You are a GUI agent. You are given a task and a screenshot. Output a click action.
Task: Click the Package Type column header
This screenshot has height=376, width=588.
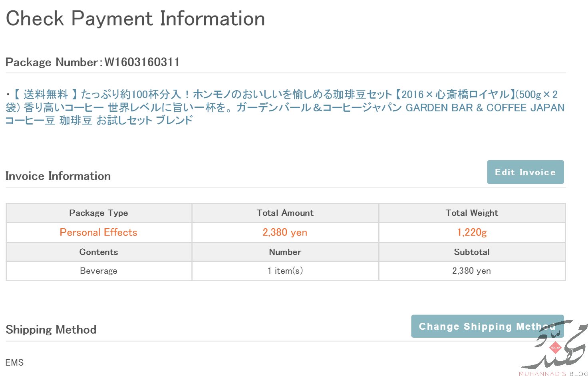tap(99, 213)
